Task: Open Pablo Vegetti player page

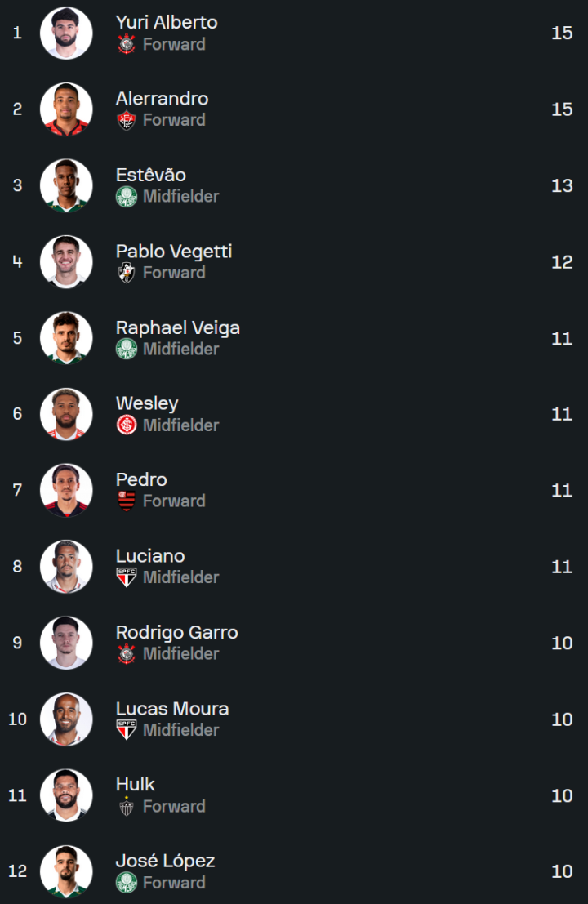Action: (174, 252)
